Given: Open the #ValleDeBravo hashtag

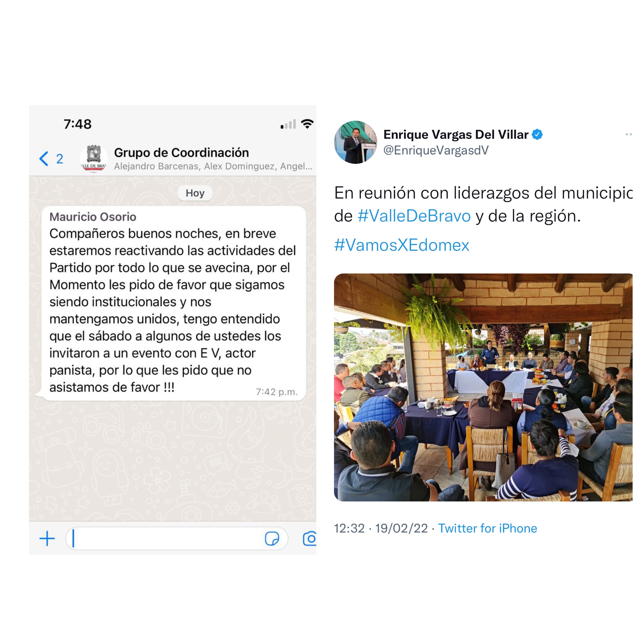Looking at the screenshot, I should click(414, 216).
